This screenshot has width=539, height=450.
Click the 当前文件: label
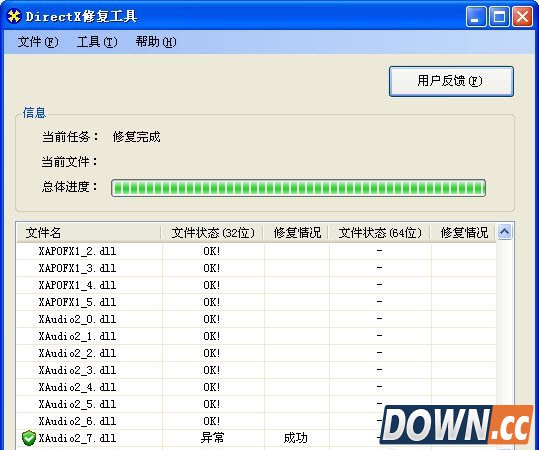(69, 162)
